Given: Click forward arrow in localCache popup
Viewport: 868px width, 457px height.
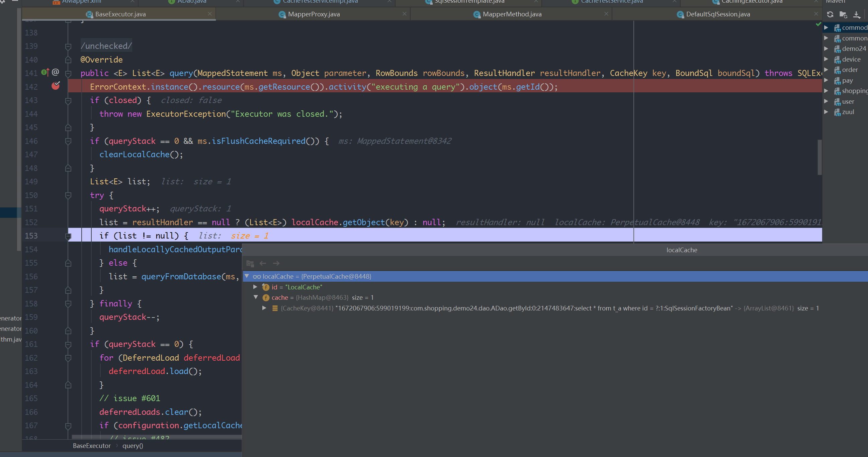Looking at the screenshot, I should coord(276,263).
